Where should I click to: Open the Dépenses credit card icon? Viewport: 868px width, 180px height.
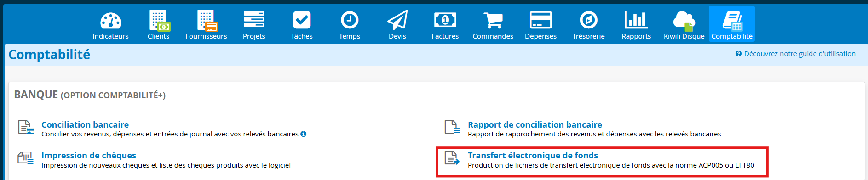(541, 20)
